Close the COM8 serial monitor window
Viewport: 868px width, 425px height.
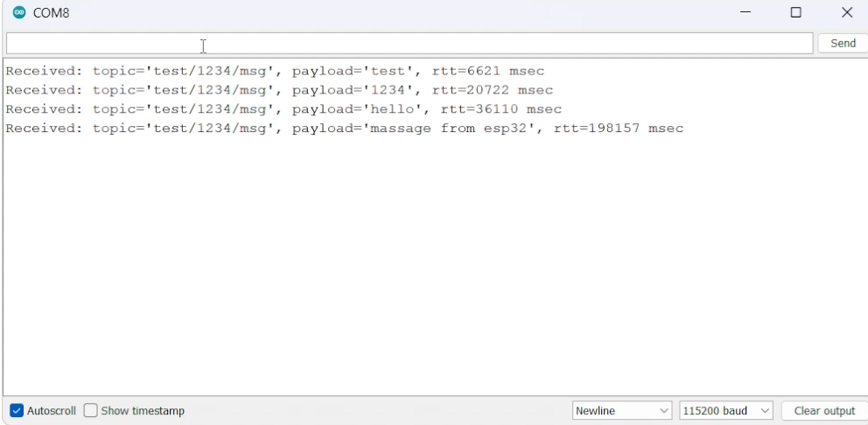coord(846,13)
